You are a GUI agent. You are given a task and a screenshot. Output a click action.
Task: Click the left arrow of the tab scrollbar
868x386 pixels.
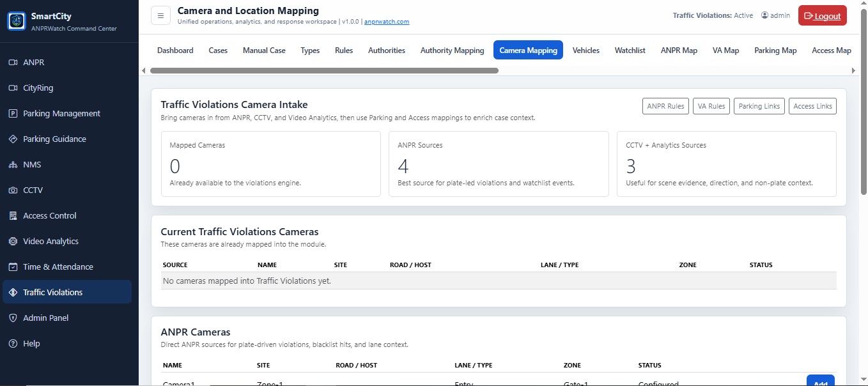tap(143, 71)
